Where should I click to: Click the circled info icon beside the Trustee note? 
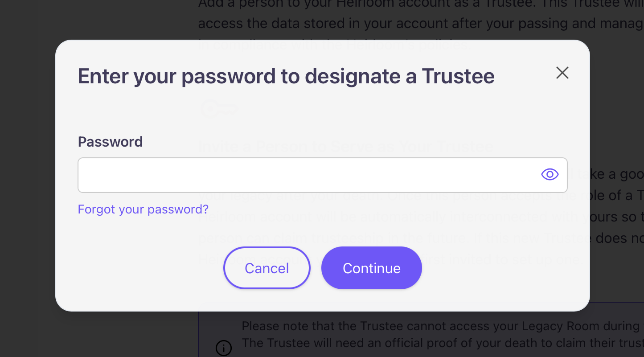(223, 348)
